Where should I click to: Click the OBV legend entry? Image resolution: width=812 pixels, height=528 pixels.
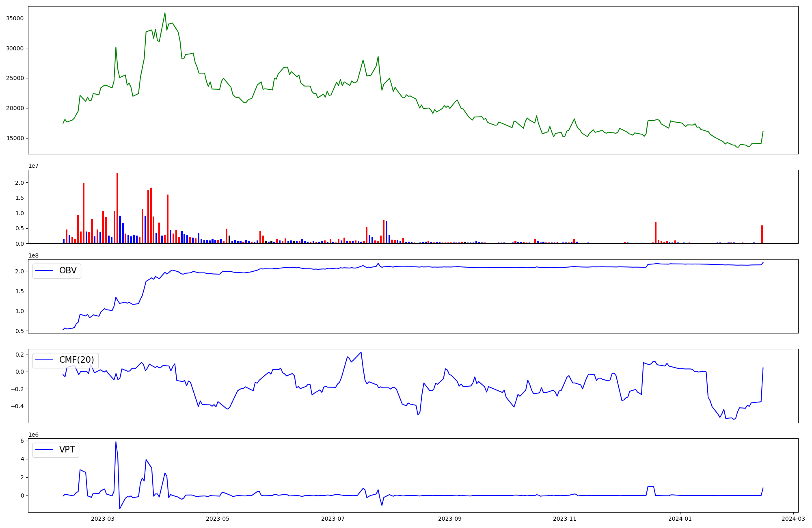[67, 271]
